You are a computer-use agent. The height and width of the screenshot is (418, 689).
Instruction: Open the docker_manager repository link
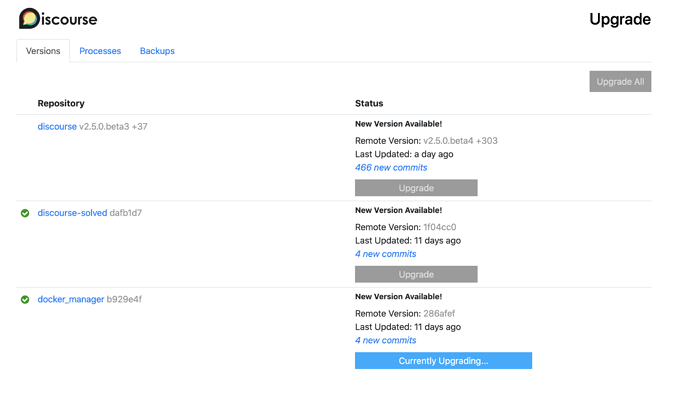pos(71,299)
